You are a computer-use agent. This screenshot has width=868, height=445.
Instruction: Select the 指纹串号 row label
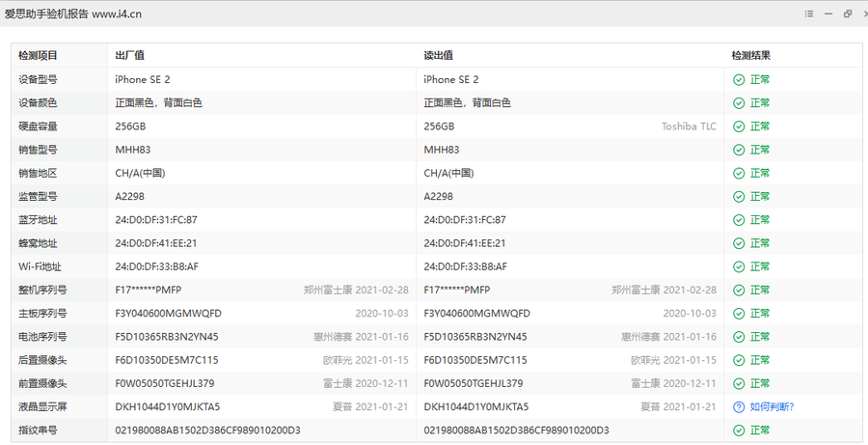click(38, 430)
